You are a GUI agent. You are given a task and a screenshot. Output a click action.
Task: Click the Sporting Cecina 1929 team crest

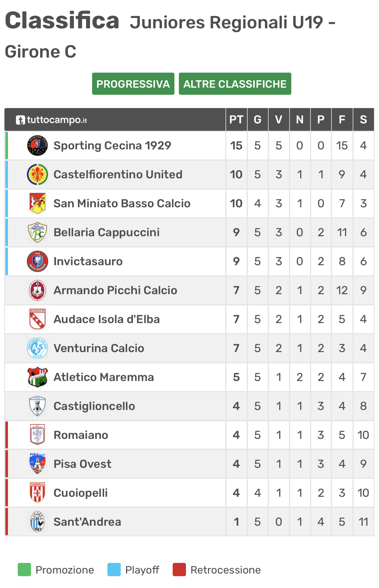[37, 146]
